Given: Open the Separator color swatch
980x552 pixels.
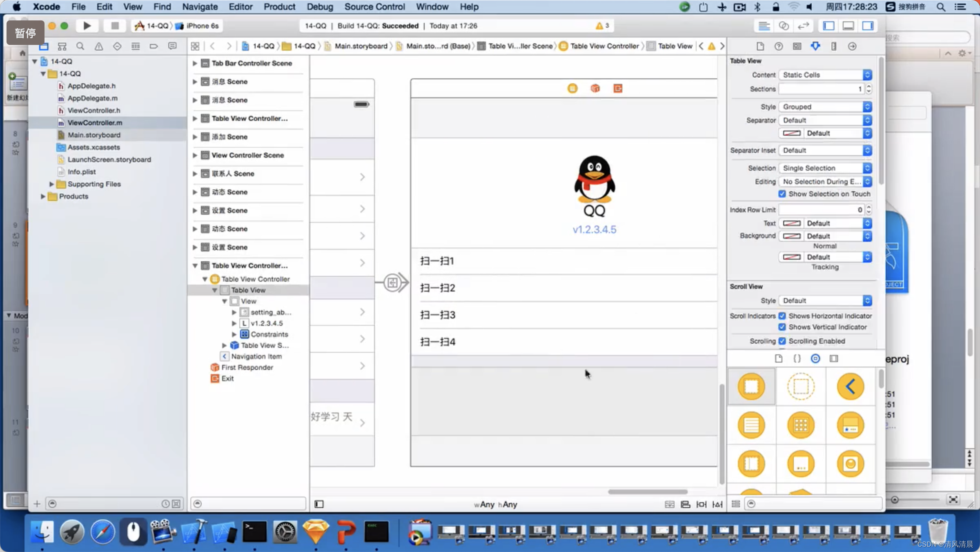Looking at the screenshot, I should point(792,133).
